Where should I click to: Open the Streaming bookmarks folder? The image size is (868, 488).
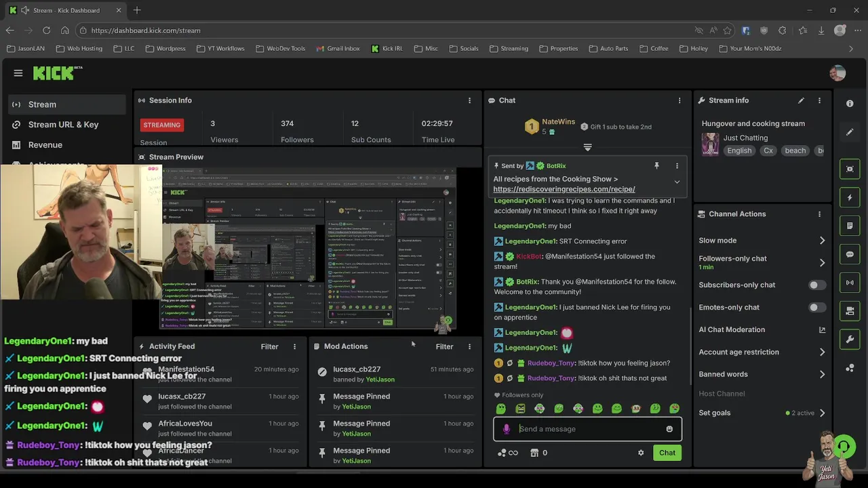coord(508,49)
